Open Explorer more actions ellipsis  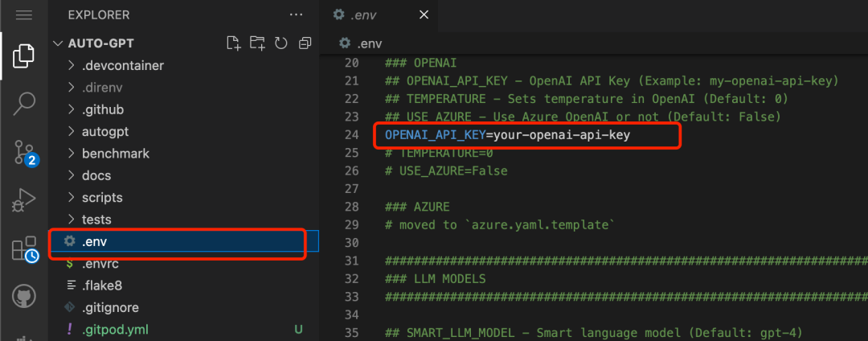tap(296, 15)
